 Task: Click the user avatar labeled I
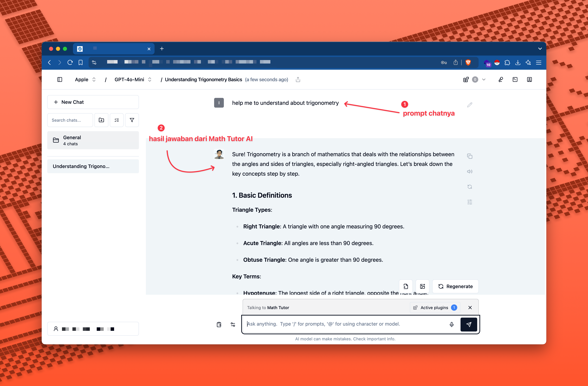(x=219, y=103)
